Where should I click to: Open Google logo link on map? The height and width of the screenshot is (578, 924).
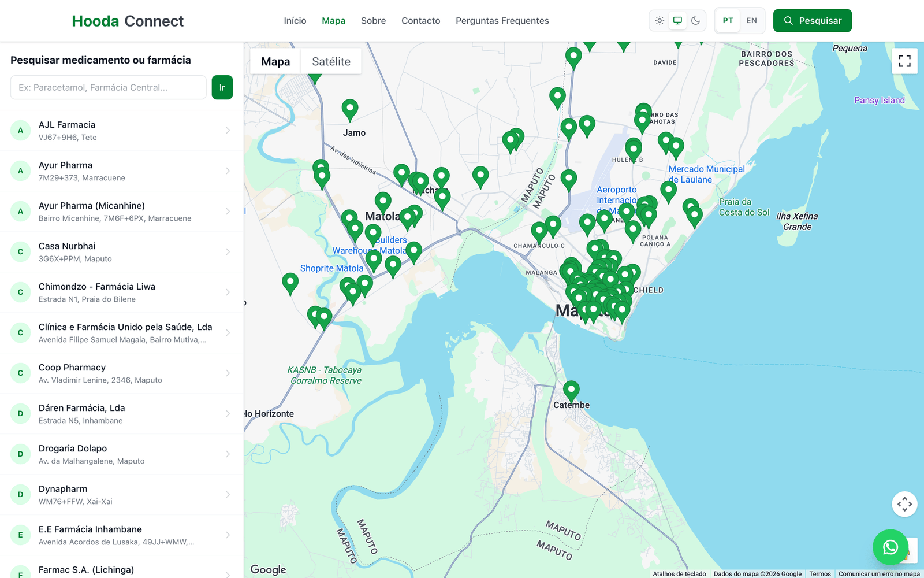(x=268, y=569)
